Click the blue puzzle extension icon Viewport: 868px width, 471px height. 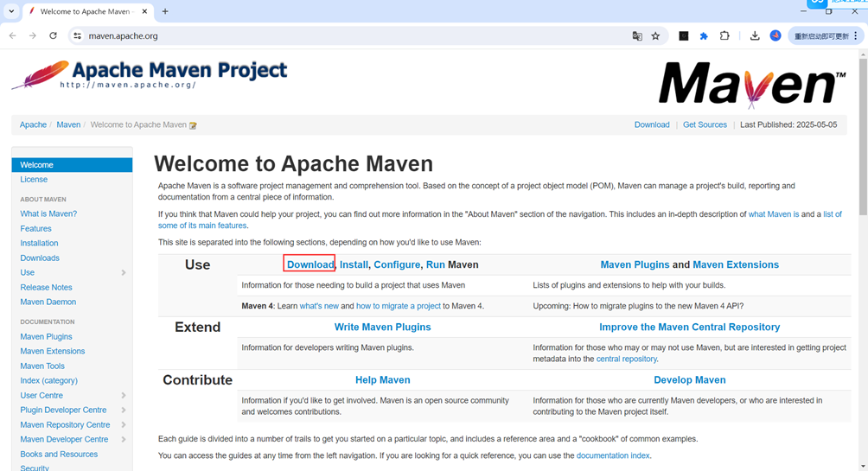tap(704, 36)
